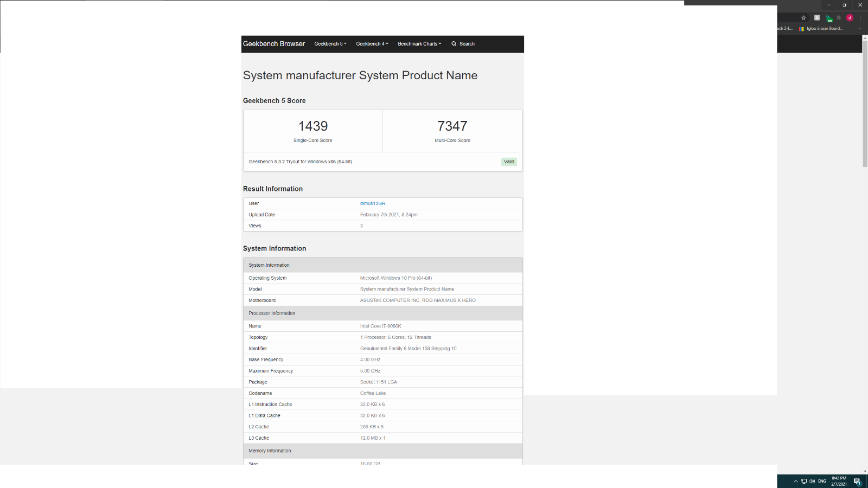This screenshot has height=488, width=868.
Task: Minimize the Chrome window
Action: click(828, 5)
